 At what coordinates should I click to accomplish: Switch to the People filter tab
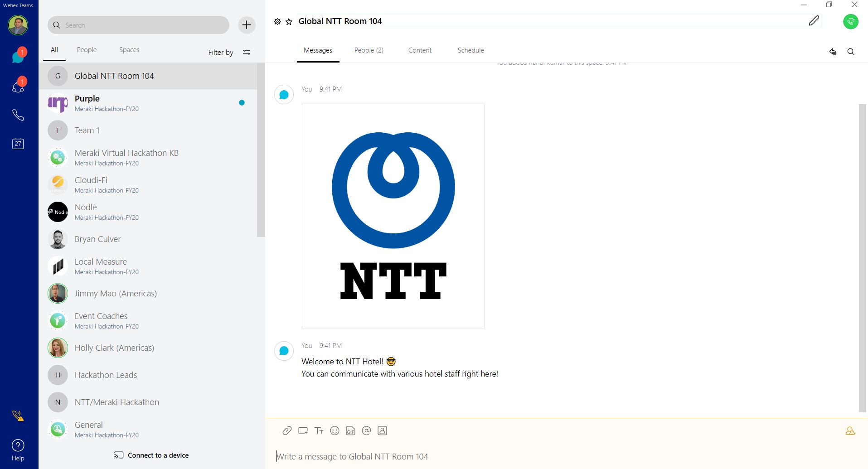tap(87, 50)
